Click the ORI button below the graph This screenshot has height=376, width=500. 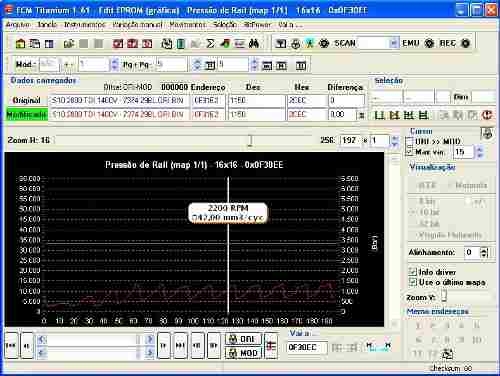pos(243,339)
